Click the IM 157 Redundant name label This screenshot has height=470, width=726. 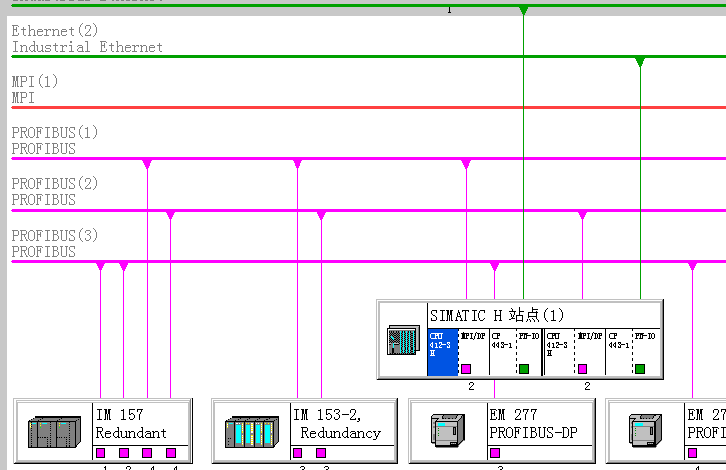(x=131, y=424)
